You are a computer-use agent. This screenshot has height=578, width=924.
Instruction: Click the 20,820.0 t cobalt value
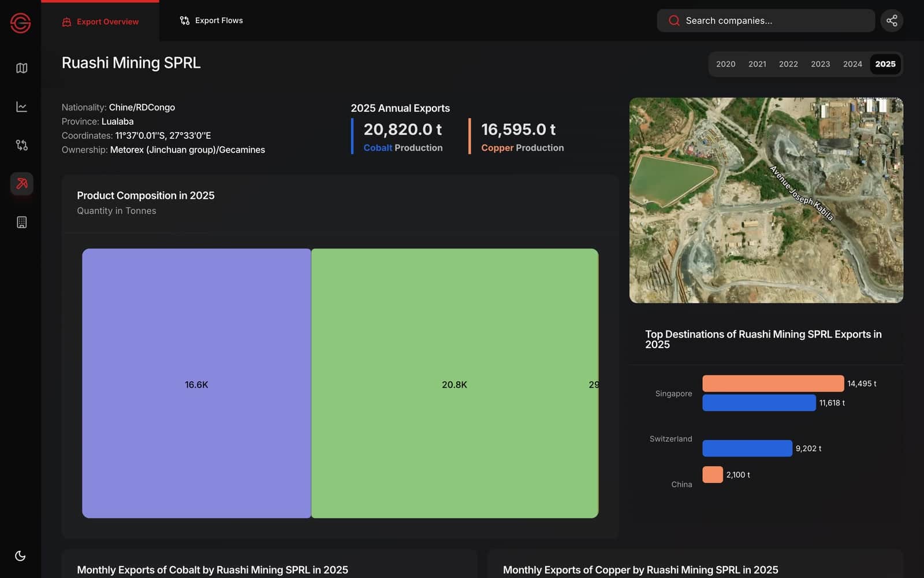[x=403, y=129]
